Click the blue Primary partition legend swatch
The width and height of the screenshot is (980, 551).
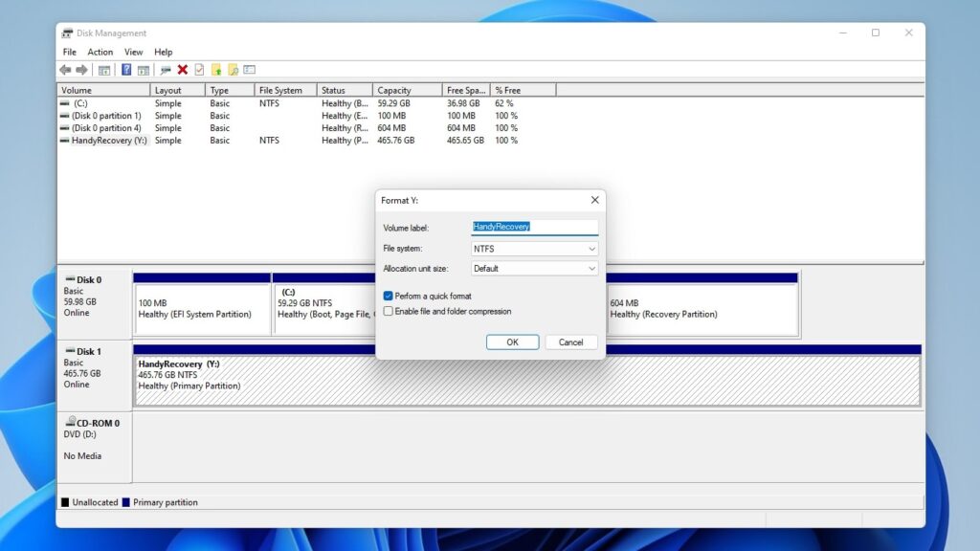(x=125, y=502)
